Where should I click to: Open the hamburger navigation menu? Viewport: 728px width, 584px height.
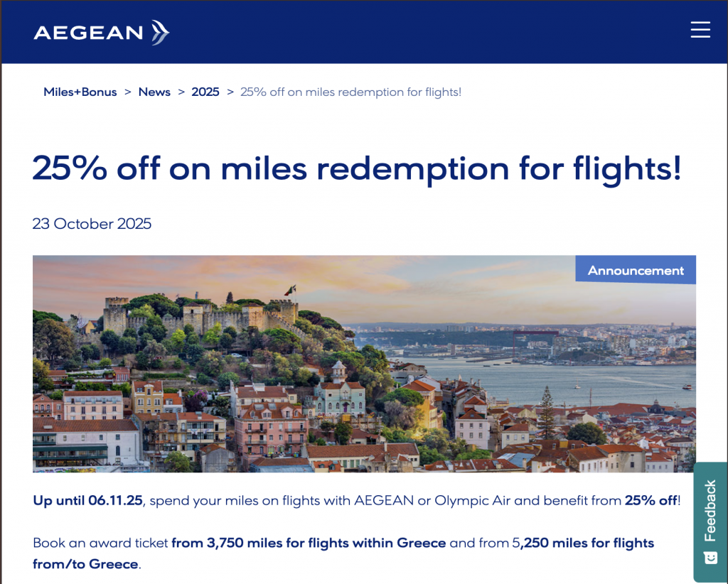(700, 30)
